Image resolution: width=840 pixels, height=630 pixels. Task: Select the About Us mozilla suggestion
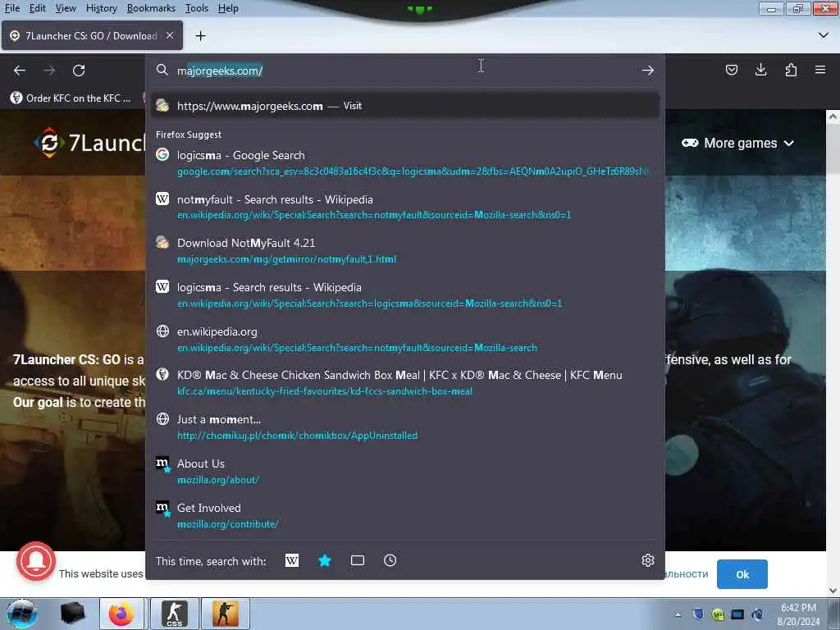tap(405, 472)
